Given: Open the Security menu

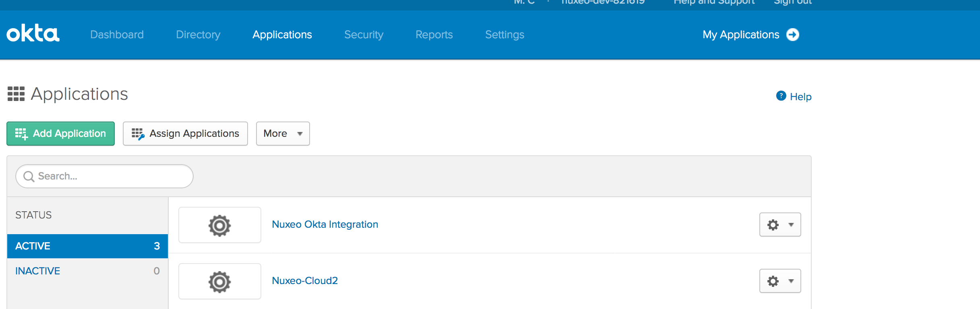Looking at the screenshot, I should (364, 35).
